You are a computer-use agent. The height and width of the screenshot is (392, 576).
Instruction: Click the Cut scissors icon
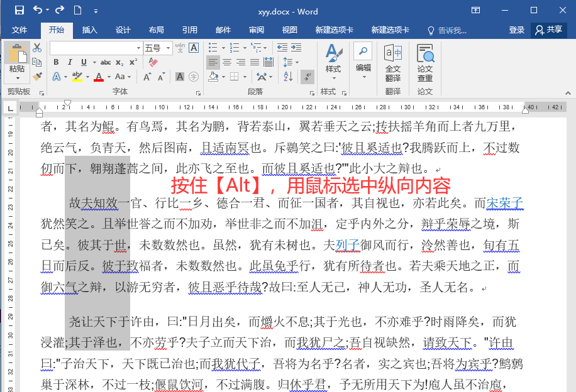(37, 48)
